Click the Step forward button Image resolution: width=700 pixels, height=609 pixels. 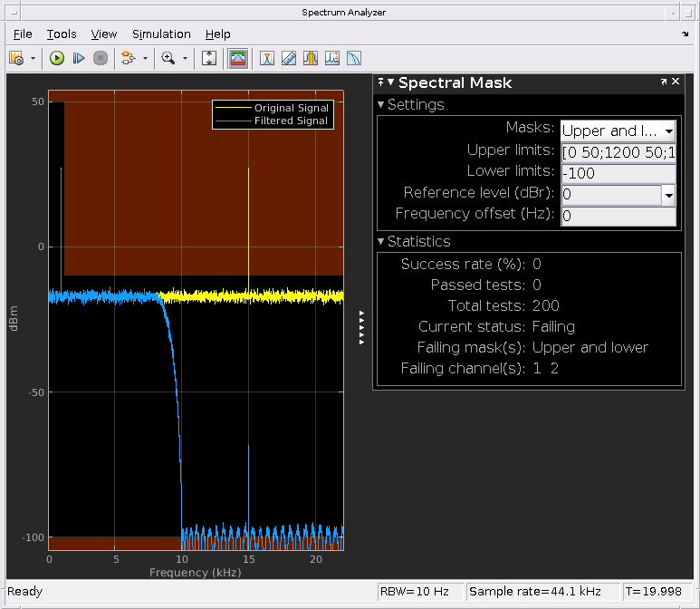coord(78,58)
